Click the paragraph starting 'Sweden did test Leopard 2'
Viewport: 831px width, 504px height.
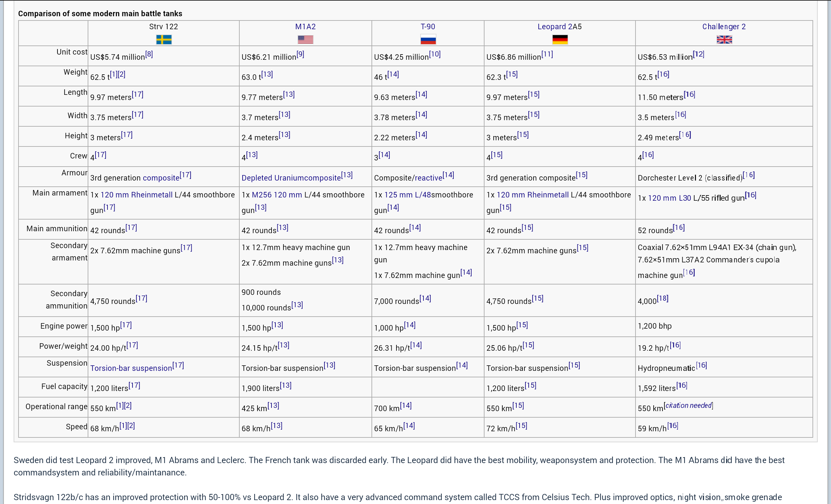[x=399, y=466]
